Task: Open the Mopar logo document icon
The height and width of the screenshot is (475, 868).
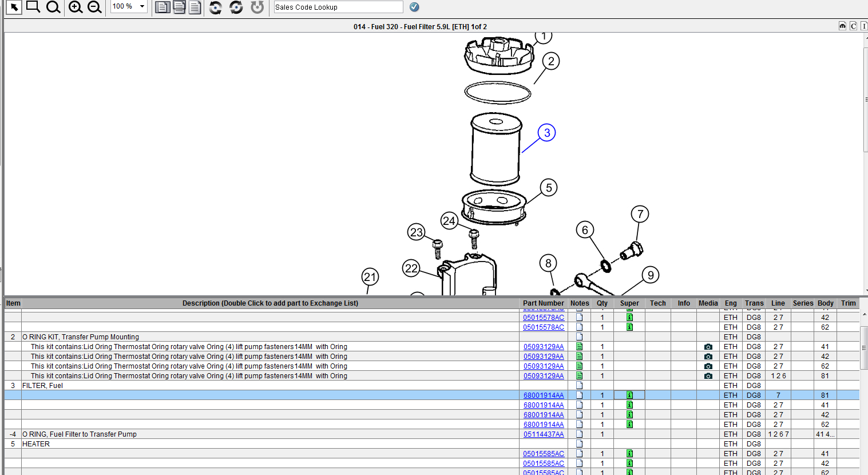Action: coord(842,26)
